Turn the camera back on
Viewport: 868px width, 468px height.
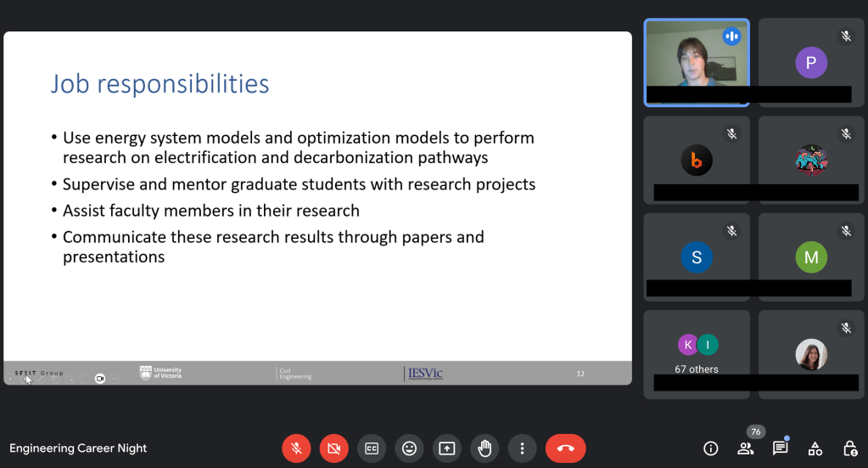pos(334,448)
